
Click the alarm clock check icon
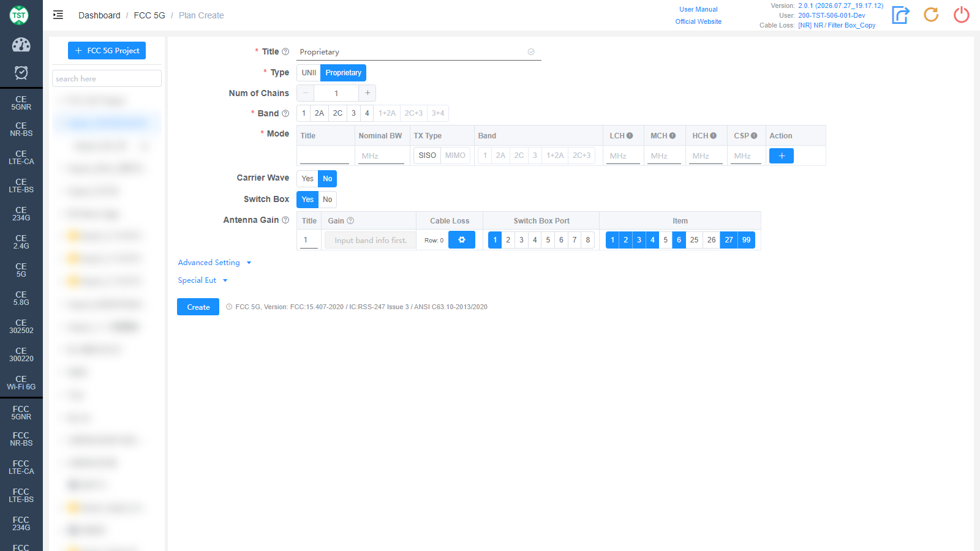coord(21,73)
